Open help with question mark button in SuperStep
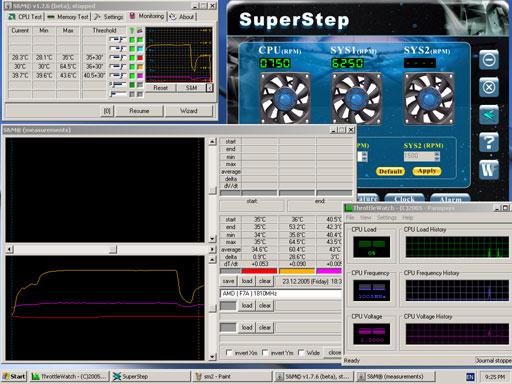Viewport: 512px width, 384px height. pyautogui.click(x=489, y=142)
